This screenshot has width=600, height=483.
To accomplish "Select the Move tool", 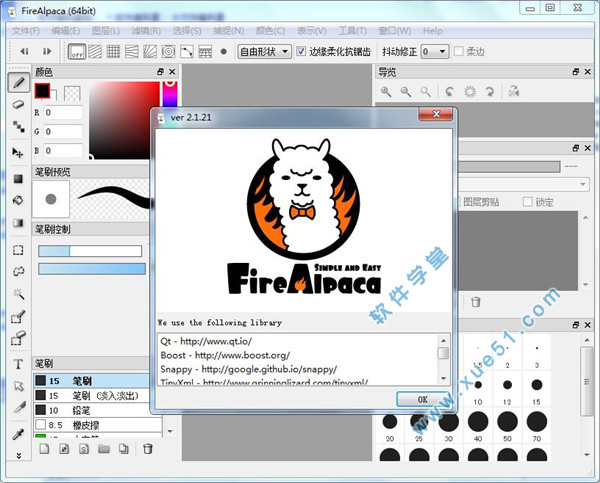I will (x=18, y=153).
